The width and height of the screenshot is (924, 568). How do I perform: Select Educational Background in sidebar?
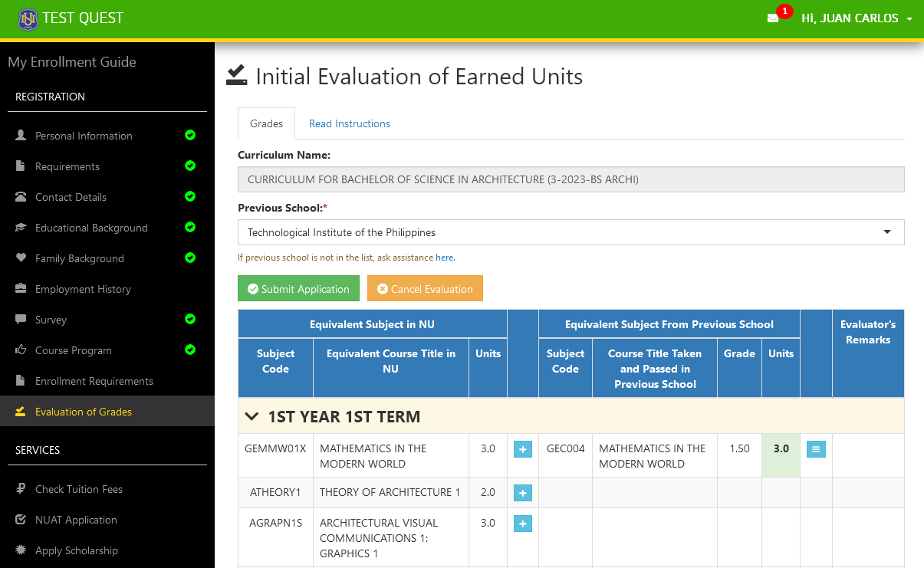point(107,228)
